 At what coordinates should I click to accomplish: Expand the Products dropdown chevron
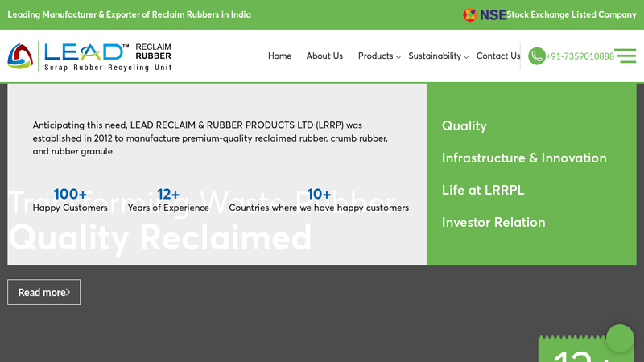(x=398, y=57)
